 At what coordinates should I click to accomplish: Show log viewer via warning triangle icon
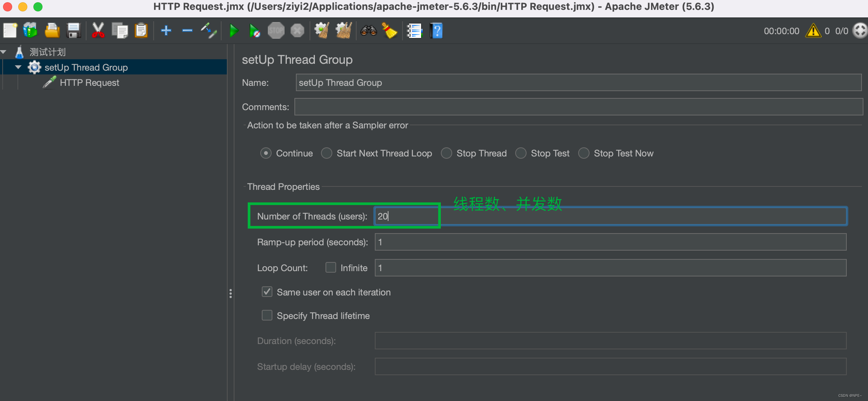pos(813,31)
